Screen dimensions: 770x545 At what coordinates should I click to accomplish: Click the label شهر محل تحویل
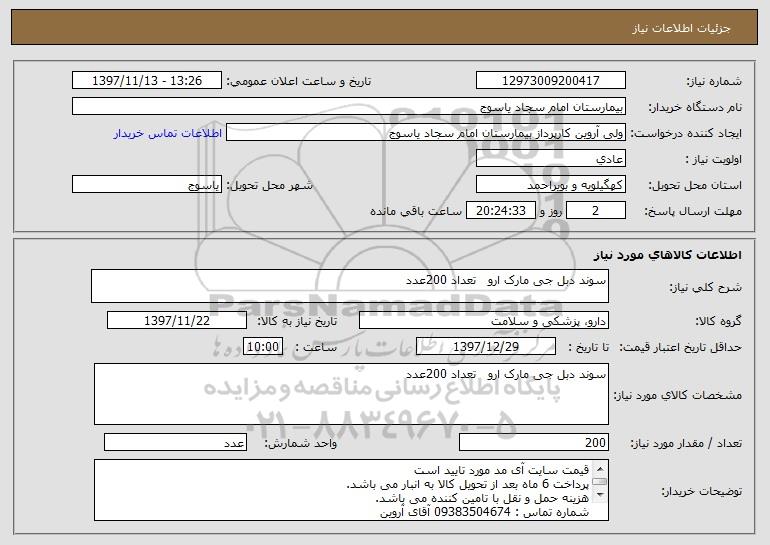click(x=269, y=186)
